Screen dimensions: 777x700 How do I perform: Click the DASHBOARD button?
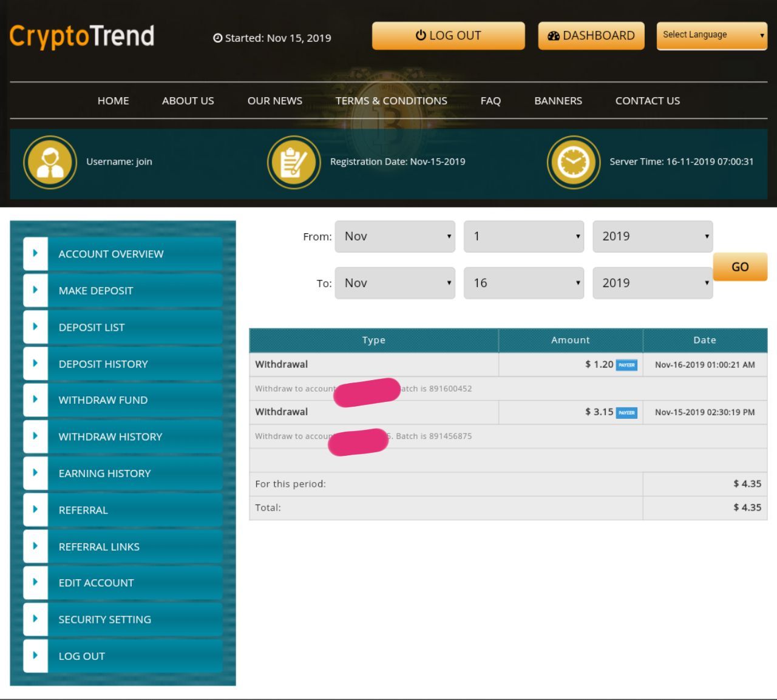click(x=591, y=36)
